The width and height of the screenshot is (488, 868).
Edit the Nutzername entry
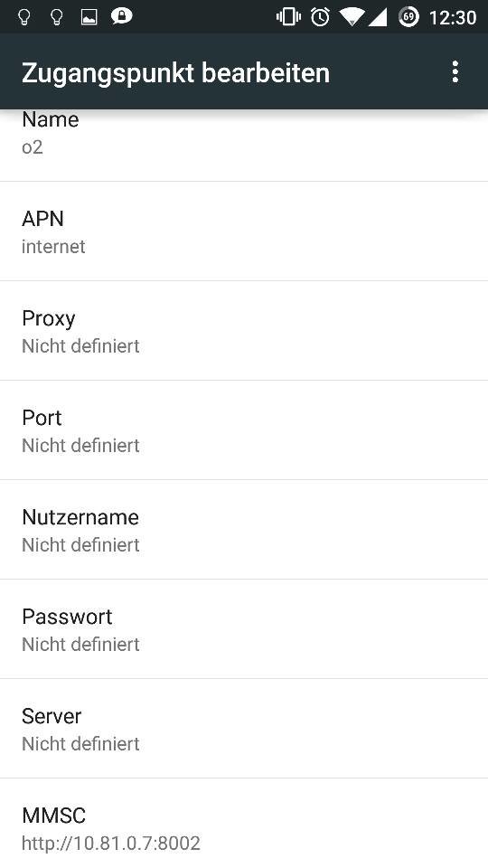pyautogui.click(x=244, y=530)
